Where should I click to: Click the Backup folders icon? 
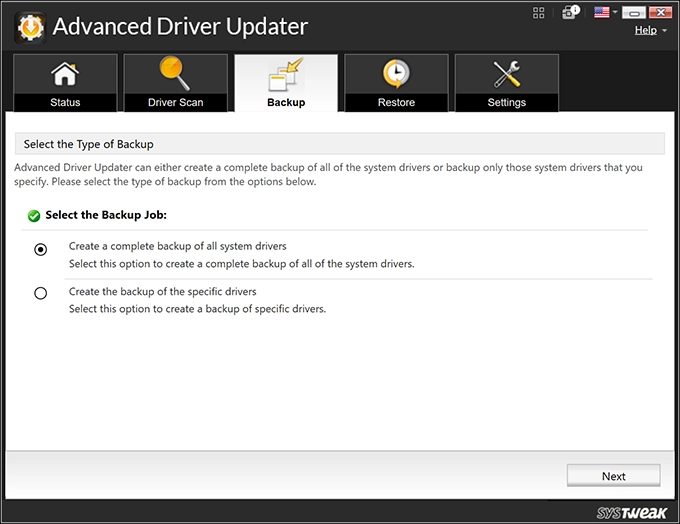286,75
